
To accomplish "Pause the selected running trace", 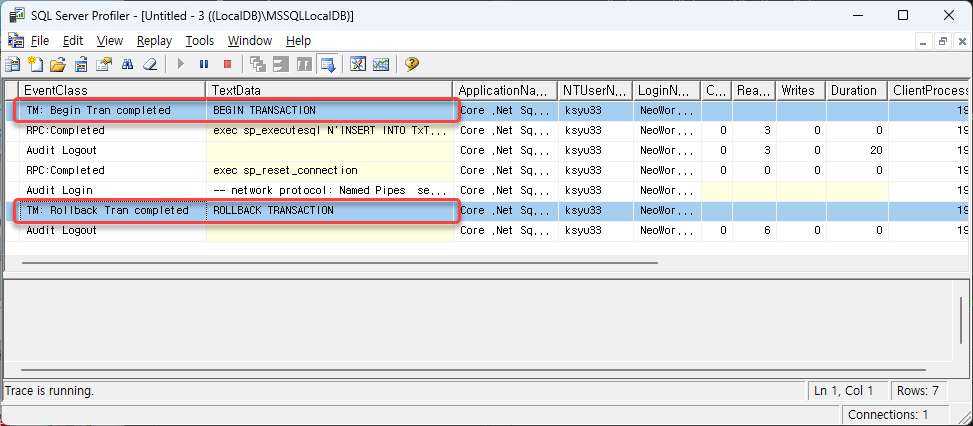I will click(204, 64).
